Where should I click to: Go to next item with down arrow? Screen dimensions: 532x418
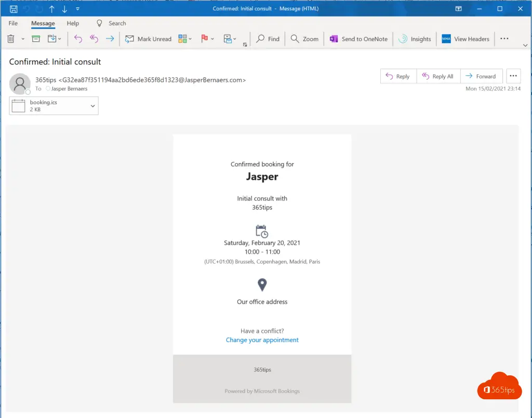click(64, 9)
